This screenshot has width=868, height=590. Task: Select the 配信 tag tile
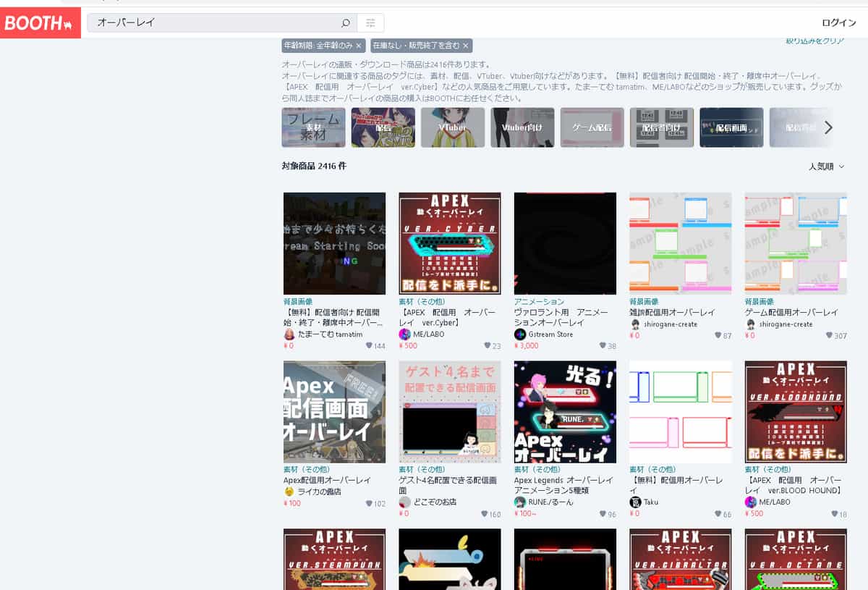383,127
